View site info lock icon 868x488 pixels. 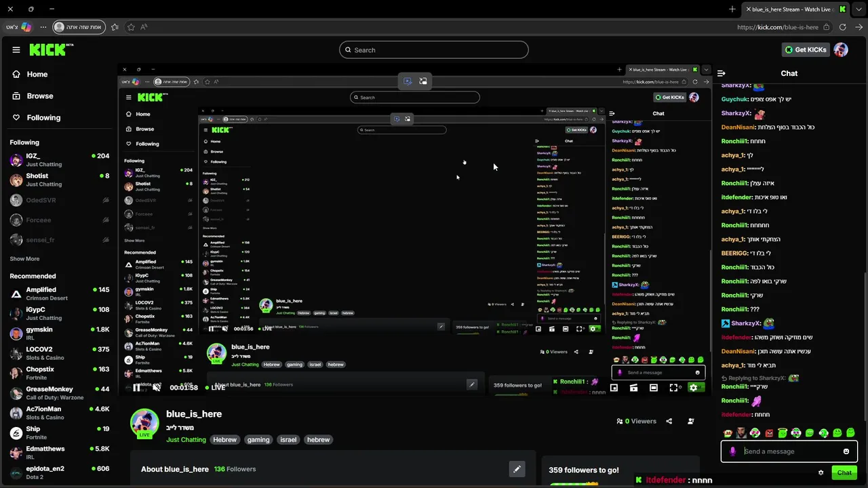tap(826, 27)
